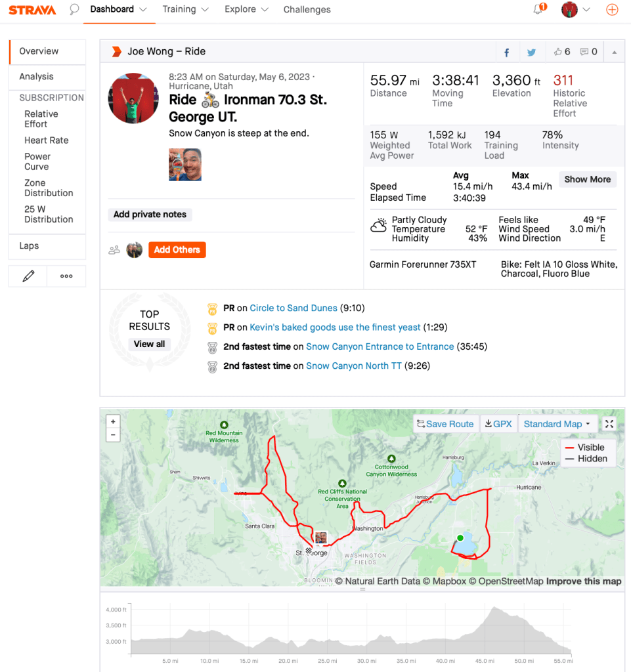
Task: Click the orange plus upload icon
Action: pyautogui.click(x=611, y=10)
